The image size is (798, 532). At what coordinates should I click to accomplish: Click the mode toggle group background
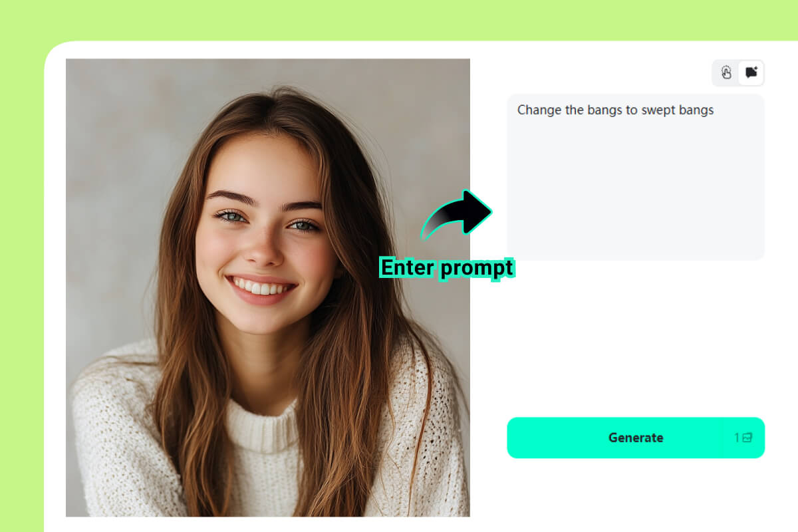(x=738, y=73)
